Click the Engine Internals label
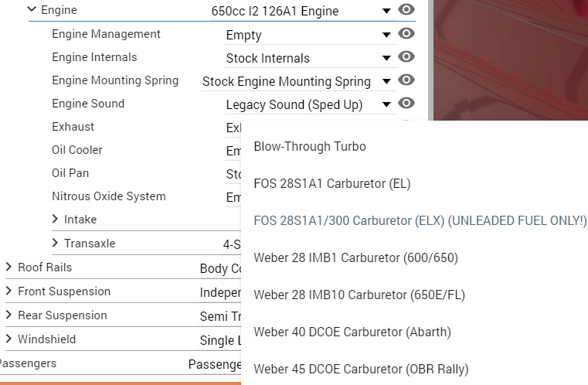This screenshot has width=588, height=385. coord(94,57)
